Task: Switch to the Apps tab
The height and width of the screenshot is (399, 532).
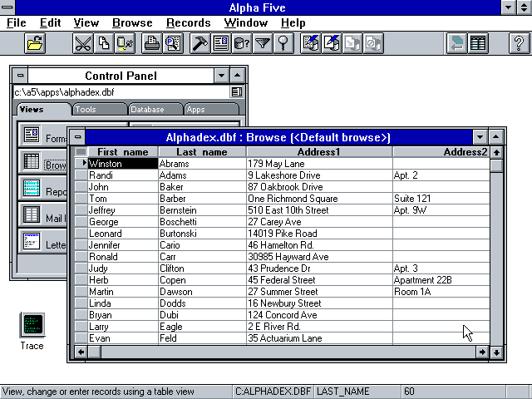Action: click(211, 109)
